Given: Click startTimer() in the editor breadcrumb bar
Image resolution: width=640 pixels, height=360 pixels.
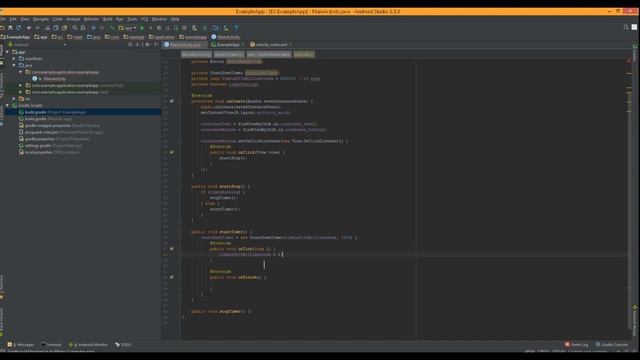Looking at the screenshot, I should (x=229, y=54).
